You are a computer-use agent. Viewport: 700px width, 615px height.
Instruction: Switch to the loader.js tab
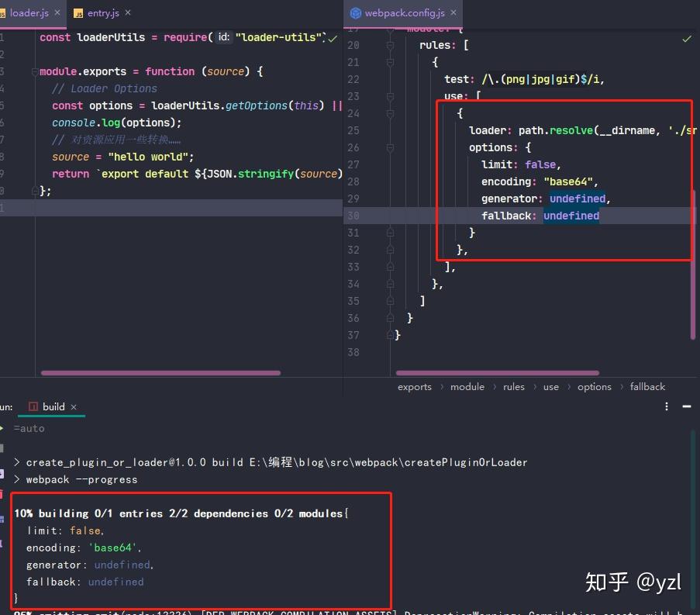point(29,13)
